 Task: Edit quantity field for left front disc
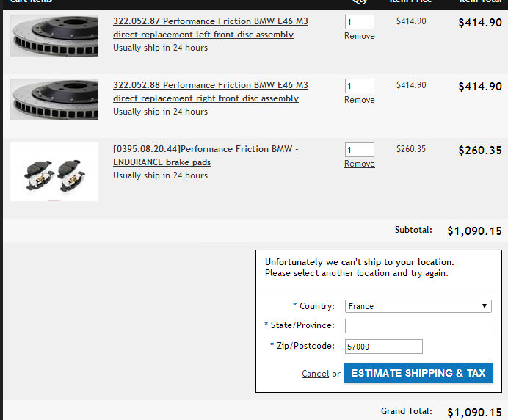[359, 22]
